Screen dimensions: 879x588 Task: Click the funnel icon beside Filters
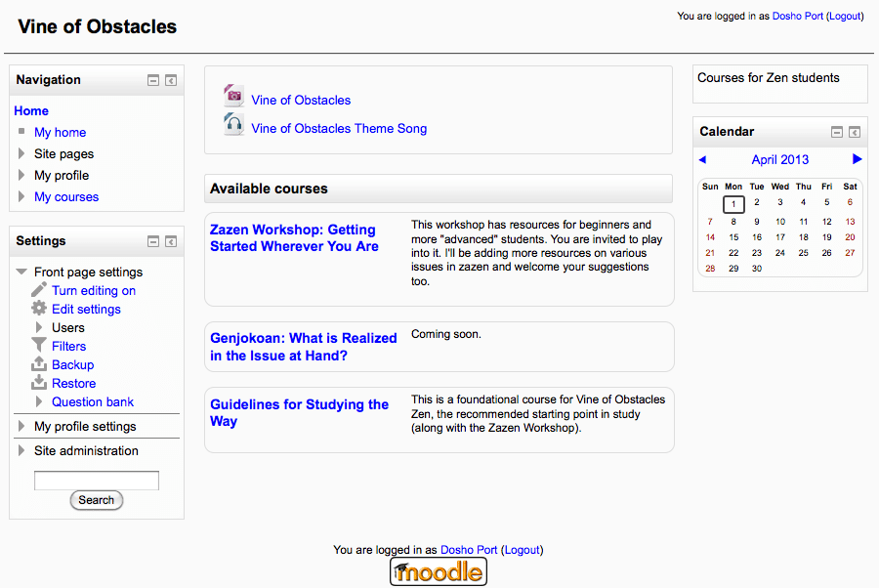[39, 346]
